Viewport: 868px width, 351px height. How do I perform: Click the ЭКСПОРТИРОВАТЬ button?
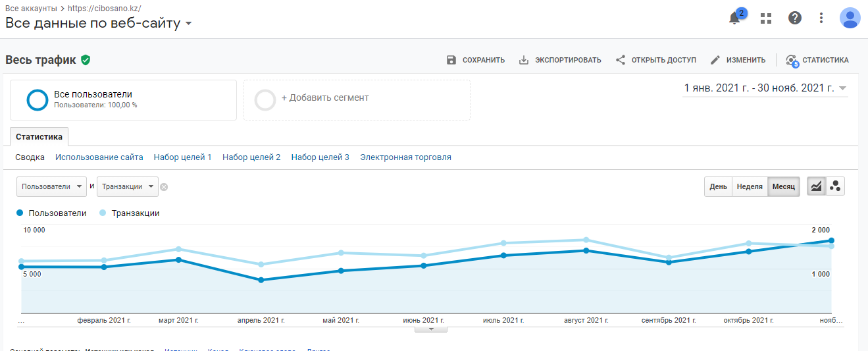click(560, 60)
